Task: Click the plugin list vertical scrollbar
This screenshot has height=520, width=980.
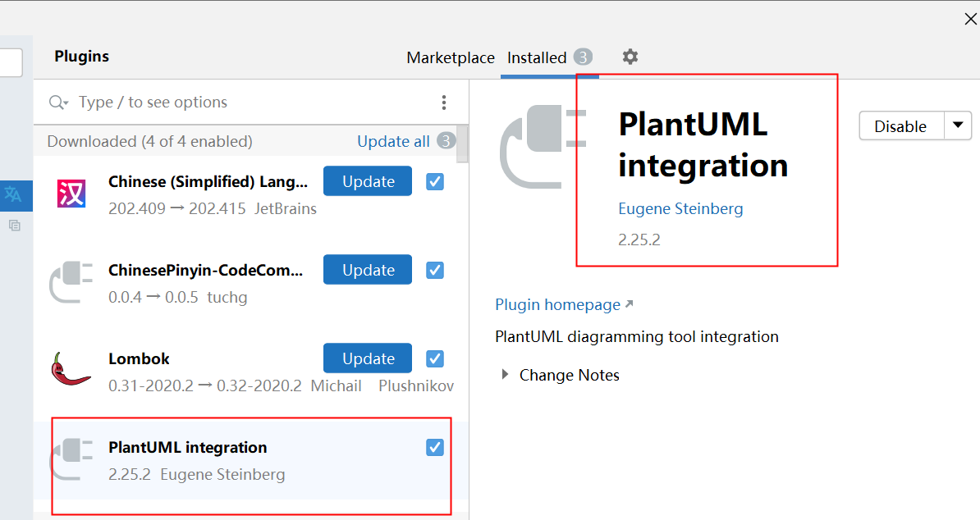Action: (x=462, y=145)
